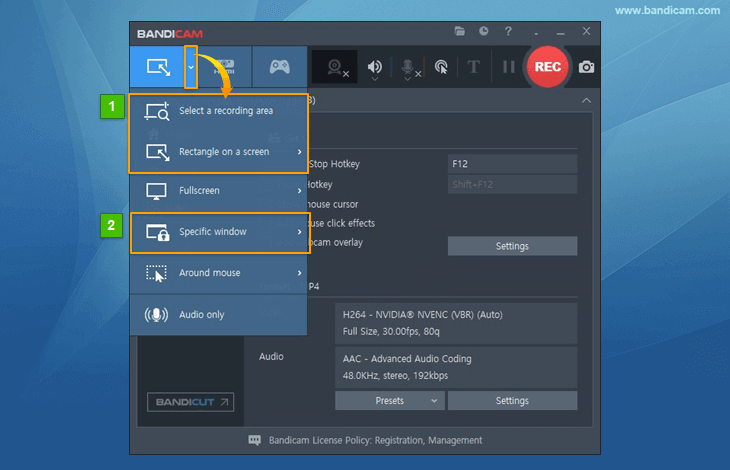
Task: Open format Settings button below audio codec
Action: coord(512,401)
